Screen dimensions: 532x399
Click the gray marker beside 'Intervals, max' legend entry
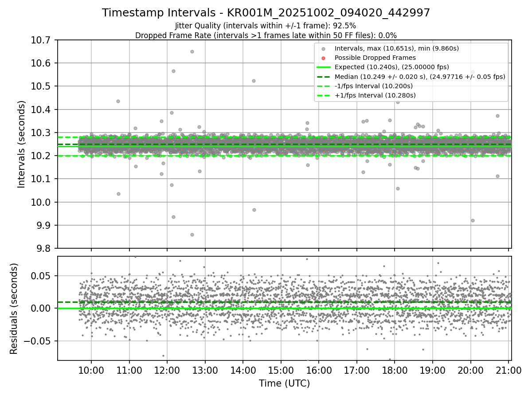click(324, 49)
